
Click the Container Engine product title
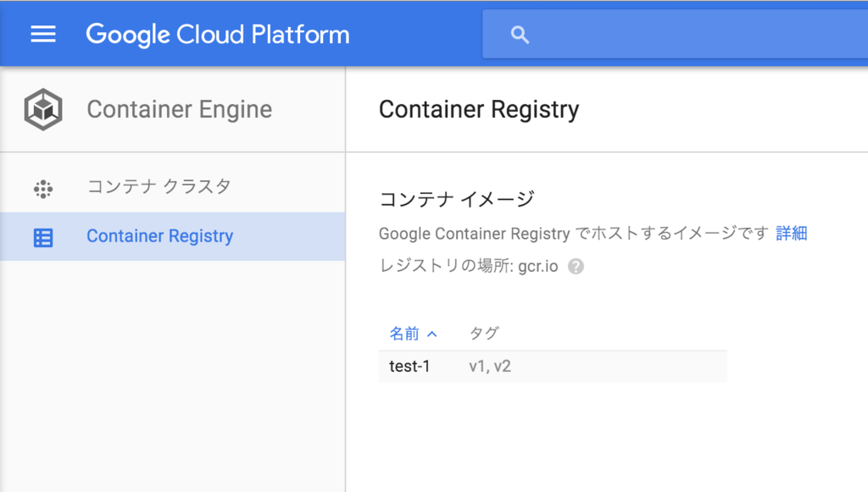click(179, 109)
